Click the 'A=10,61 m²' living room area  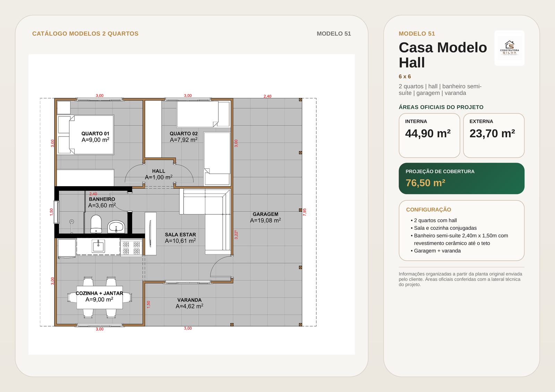180,241
